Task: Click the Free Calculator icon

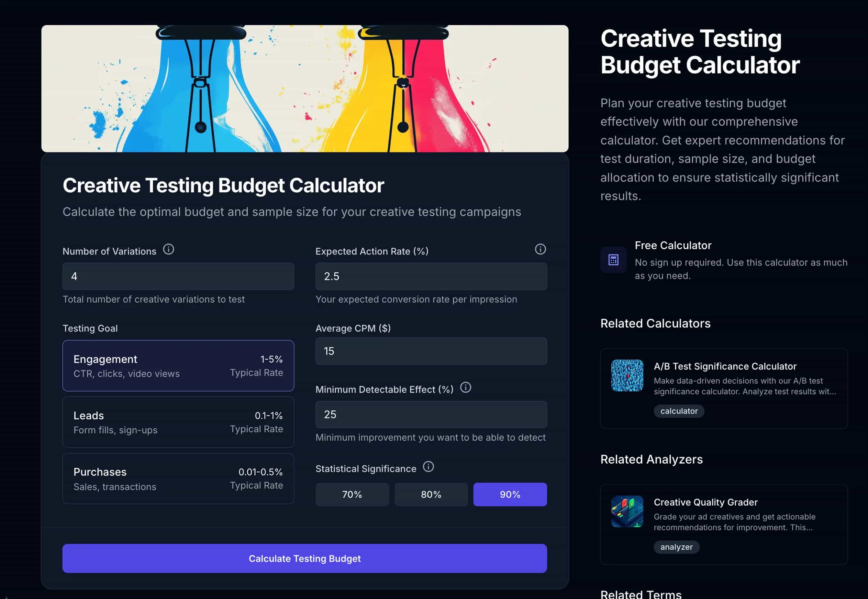Action: (613, 260)
